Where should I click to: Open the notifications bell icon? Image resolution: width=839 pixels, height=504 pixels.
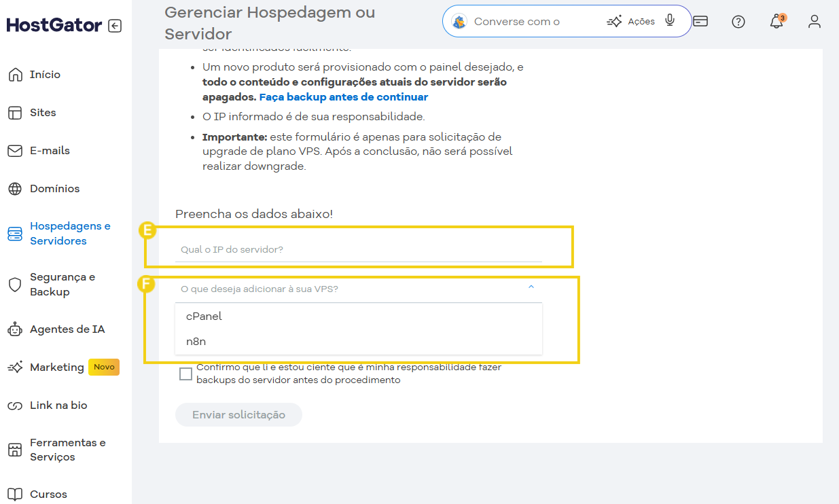point(776,22)
